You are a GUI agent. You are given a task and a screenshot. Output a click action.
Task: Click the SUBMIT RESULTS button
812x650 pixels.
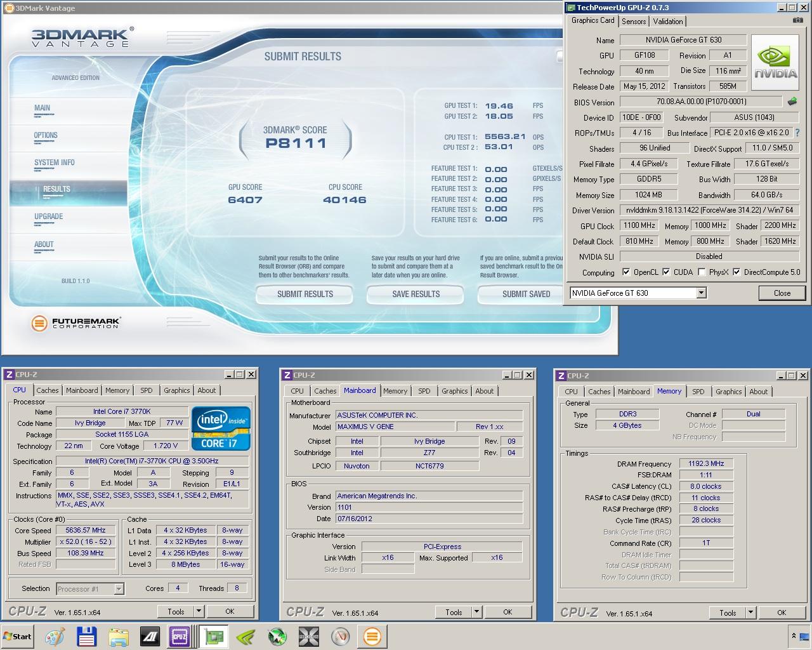tap(305, 294)
